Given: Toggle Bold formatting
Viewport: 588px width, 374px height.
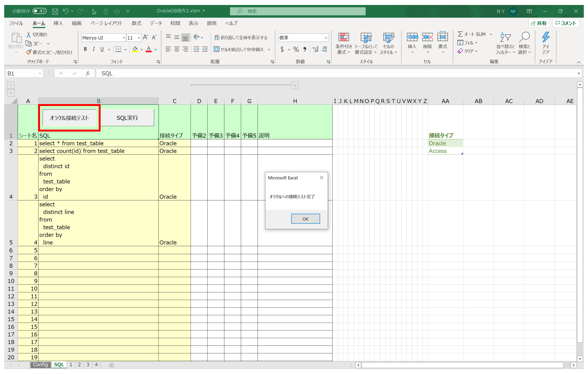Looking at the screenshot, I should (x=85, y=49).
